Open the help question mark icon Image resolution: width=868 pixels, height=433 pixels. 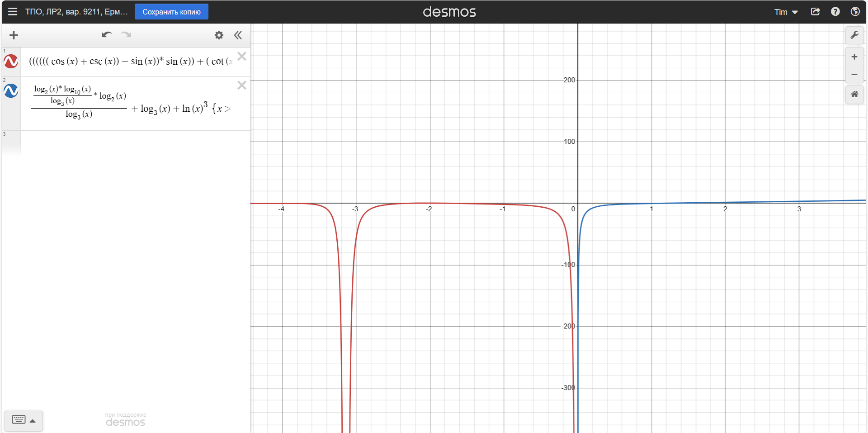[x=835, y=12]
